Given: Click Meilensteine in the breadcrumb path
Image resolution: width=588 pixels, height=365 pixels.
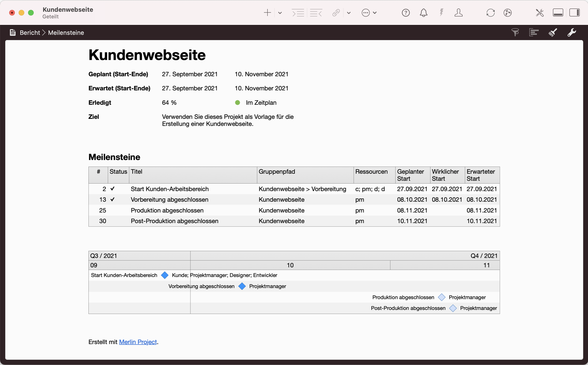Looking at the screenshot, I should (66, 32).
